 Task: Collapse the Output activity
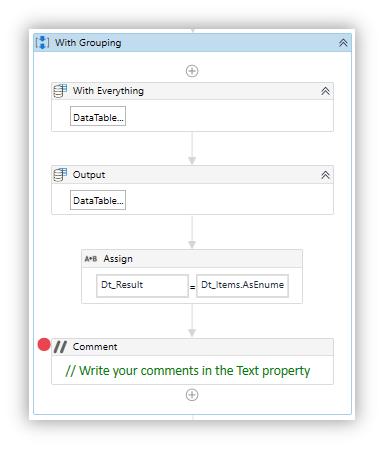(325, 175)
